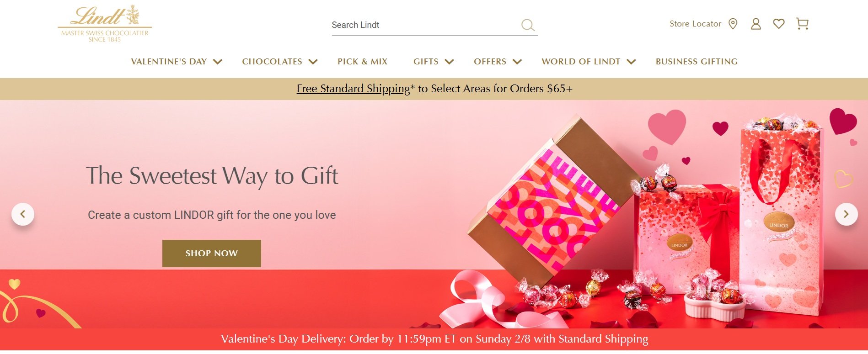View wishlist via heart icon
Image resolution: width=868 pixels, height=354 pixels.
(x=779, y=24)
